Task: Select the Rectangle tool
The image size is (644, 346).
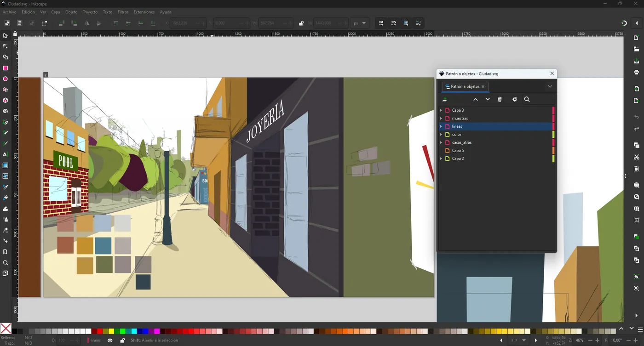Action: [x=6, y=68]
